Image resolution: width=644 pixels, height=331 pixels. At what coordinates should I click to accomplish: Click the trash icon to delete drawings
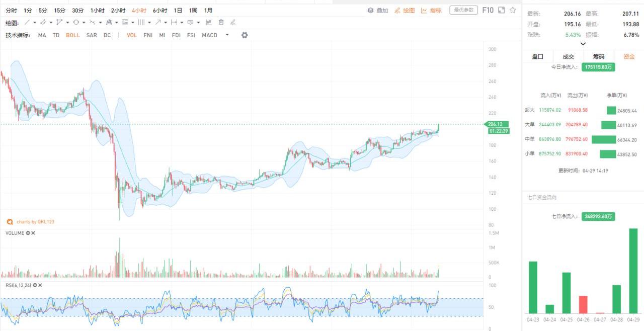click(221, 22)
